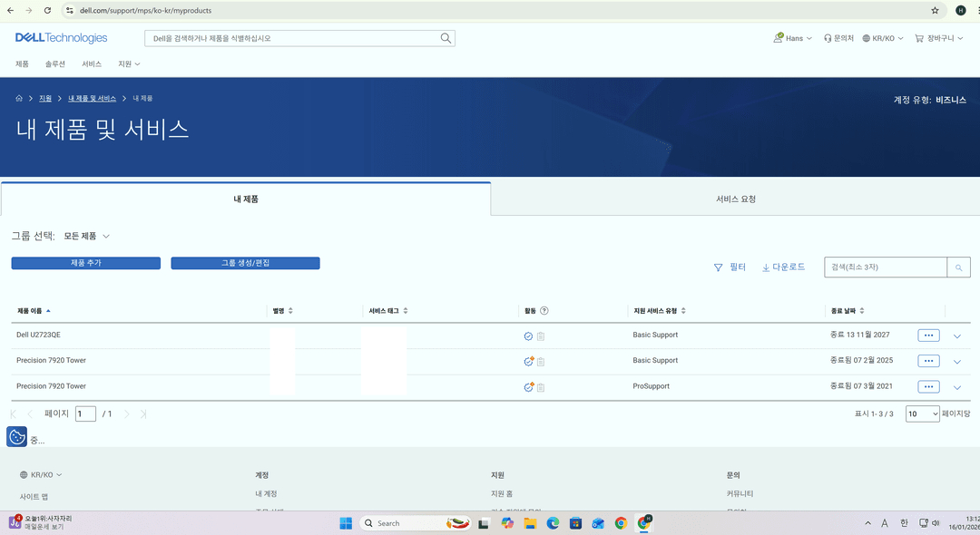The image size is (980, 535).
Task: Open Microsoft Edge from the taskbar
Action: pos(552,523)
